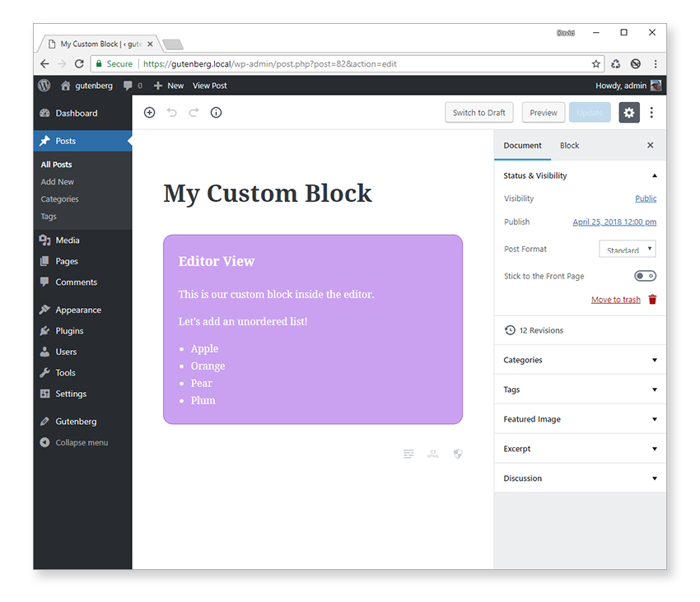This screenshot has width=700, height=602.
Task: Click the browser back arrow
Action: [x=44, y=64]
